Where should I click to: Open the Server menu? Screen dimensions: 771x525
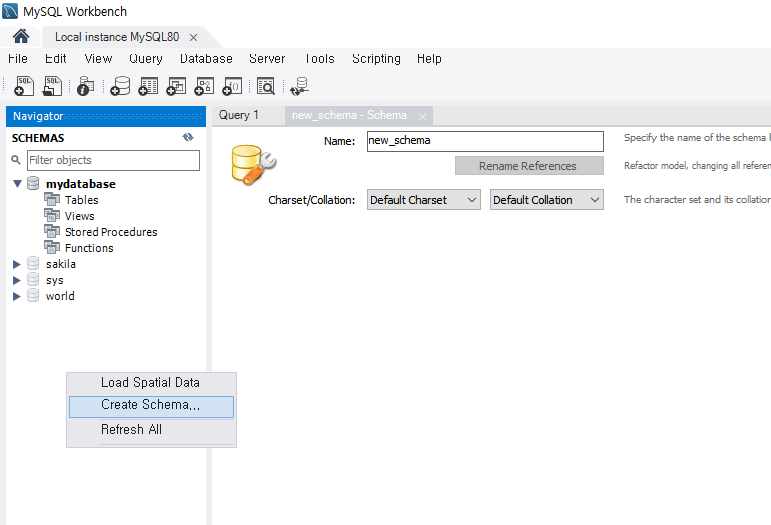[x=267, y=58]
